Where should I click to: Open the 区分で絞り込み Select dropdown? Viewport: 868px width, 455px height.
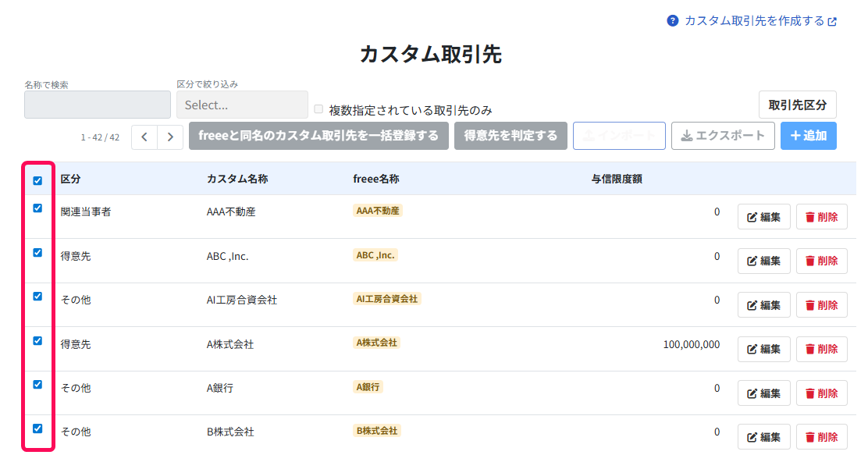[242, 105]
